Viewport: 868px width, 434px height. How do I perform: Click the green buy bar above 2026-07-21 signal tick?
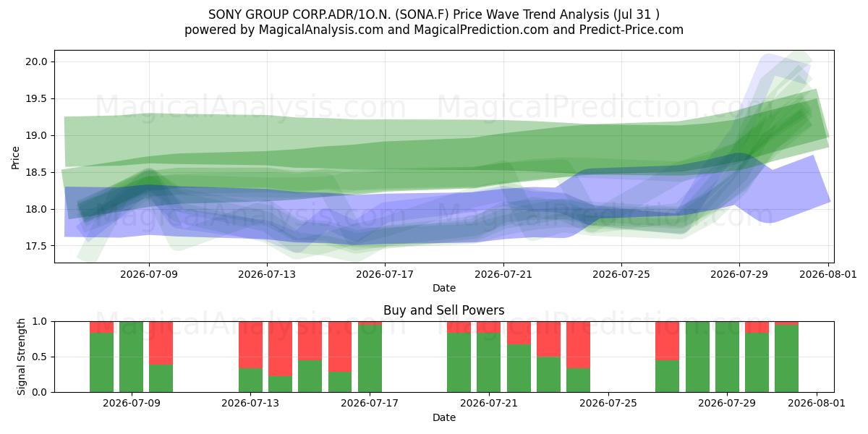pos(489,362)
